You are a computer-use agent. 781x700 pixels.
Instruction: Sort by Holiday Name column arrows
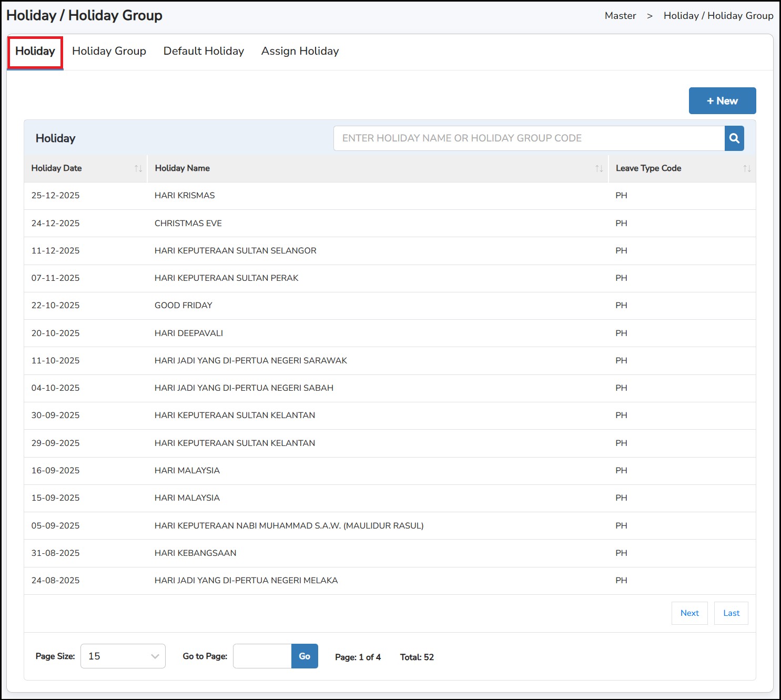tap(599, 169)
